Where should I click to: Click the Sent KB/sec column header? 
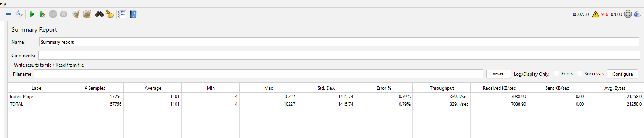pos(557,88)
